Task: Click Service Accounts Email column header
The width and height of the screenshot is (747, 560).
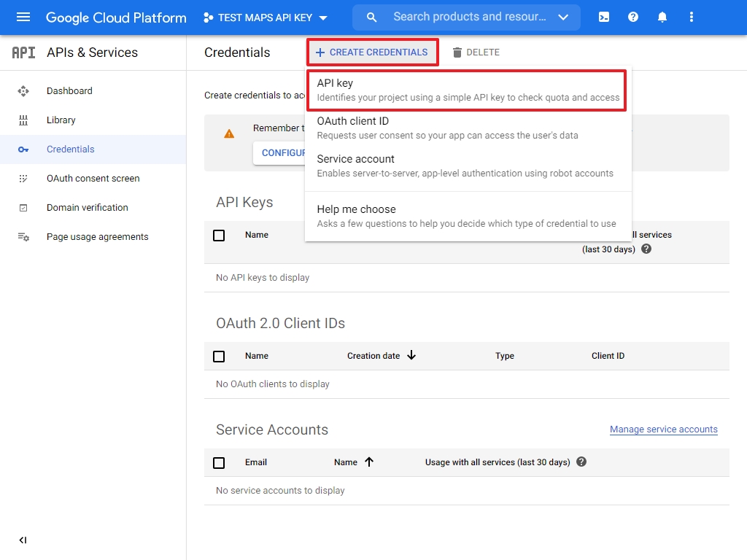Action: pos(256,462)
